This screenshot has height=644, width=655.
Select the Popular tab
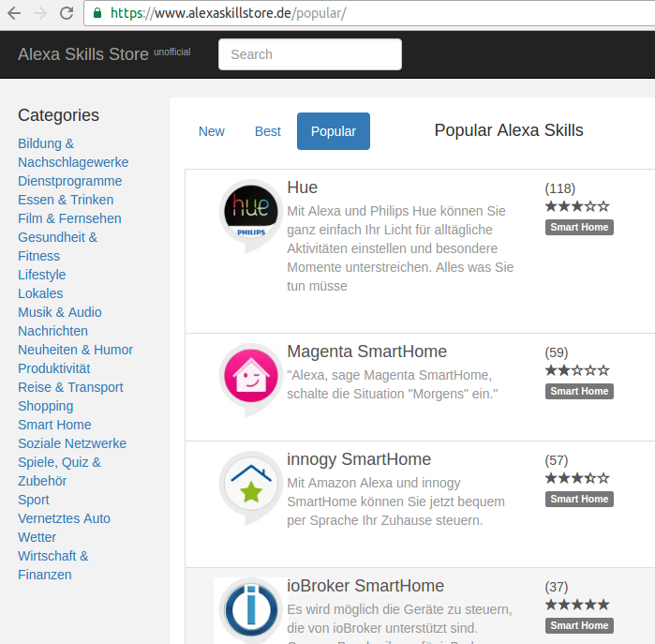point(334,131)
